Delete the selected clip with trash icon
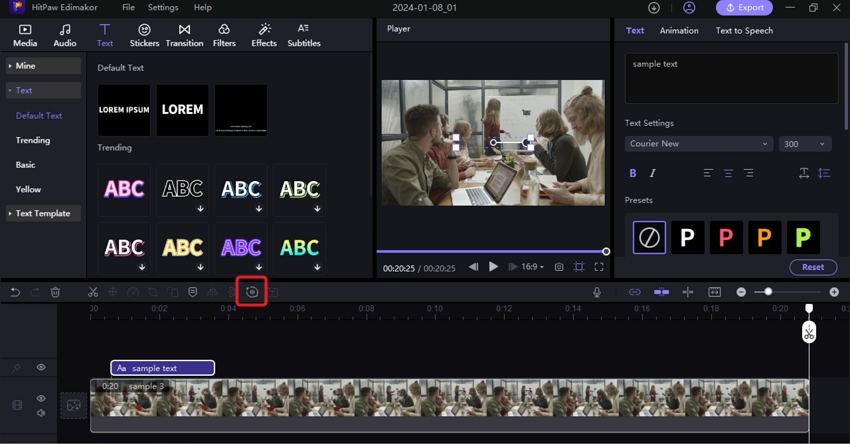Viewport: 850px width, 444px height. pos(55,292)
